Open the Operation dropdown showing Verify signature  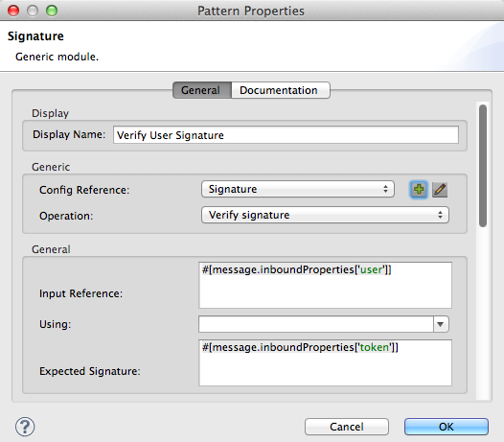(325, 215)
